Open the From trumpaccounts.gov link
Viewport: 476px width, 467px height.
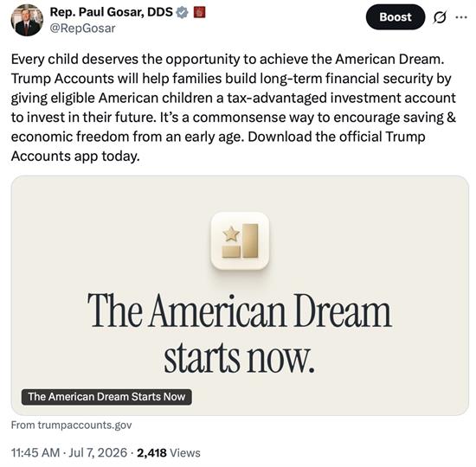71,425
